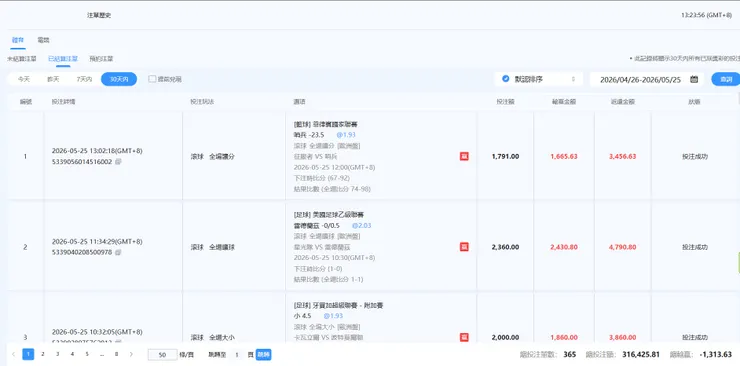Open the 已結算注單 tab
The height and width of the screenshot is (366, 740).
(63, 59)
